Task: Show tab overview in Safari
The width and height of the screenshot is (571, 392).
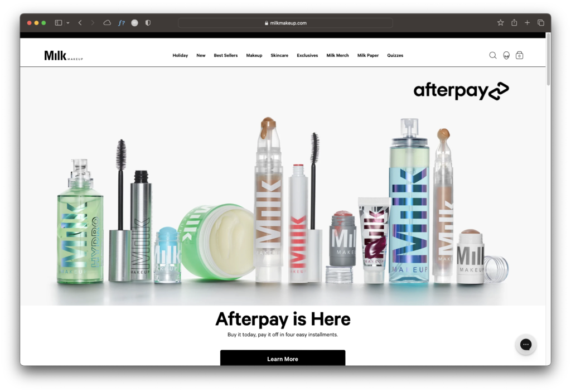Action: 540,23
